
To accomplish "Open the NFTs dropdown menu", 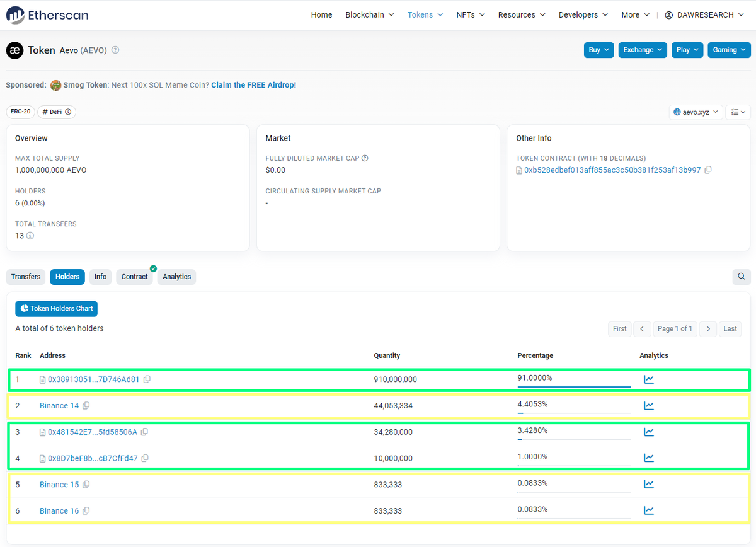I will point(471,14).
